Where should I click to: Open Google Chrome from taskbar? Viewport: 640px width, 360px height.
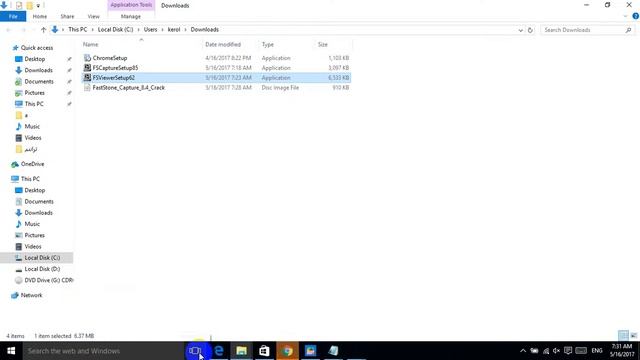(287, 351)
